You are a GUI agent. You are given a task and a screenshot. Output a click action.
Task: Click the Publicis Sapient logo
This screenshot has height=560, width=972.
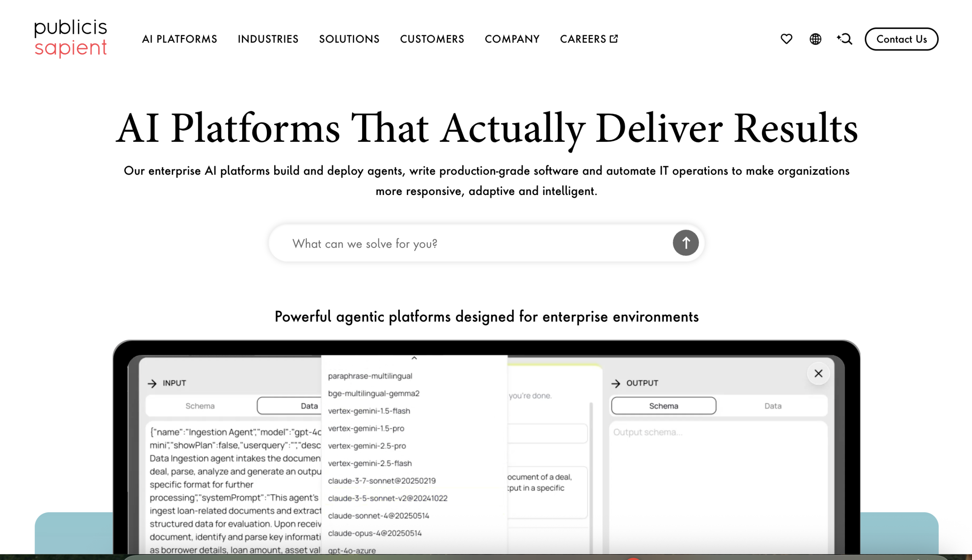70,38
